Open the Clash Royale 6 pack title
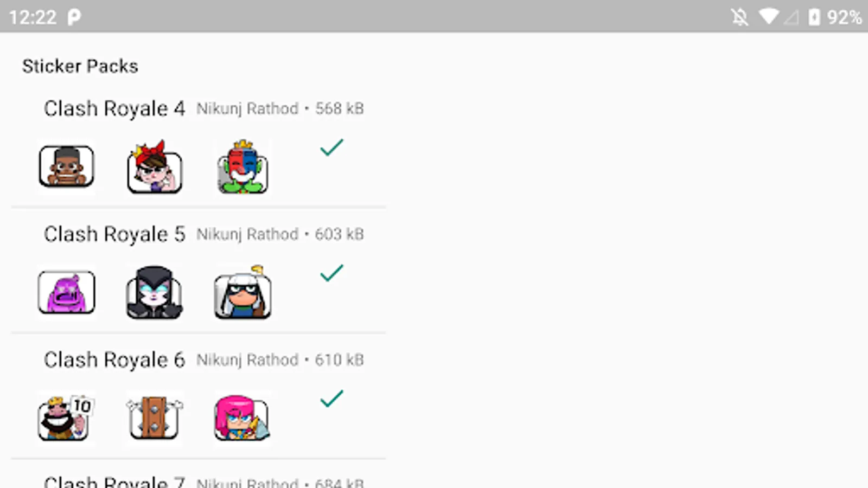This screenshot has height=488, width=868. tap(114, 360)
